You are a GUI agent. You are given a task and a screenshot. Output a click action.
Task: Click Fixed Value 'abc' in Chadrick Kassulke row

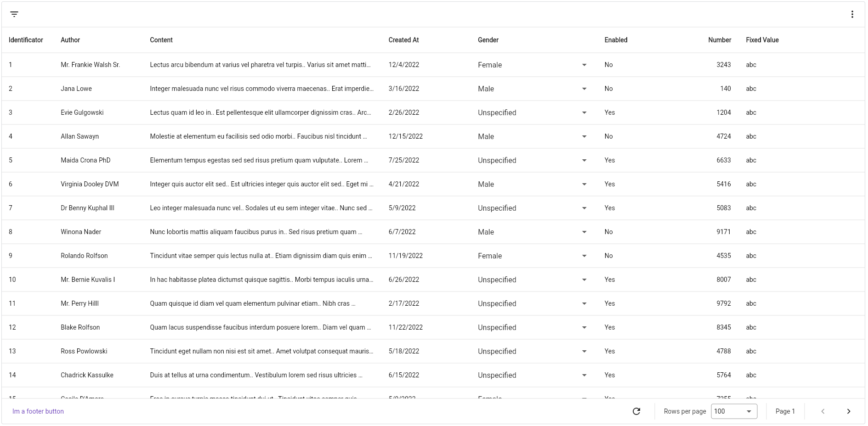pos(751,375)
